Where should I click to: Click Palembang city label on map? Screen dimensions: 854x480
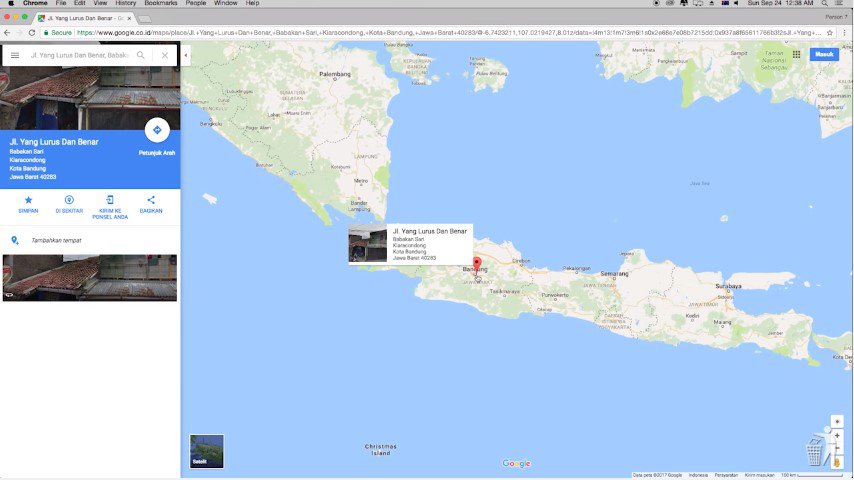point(335,74)
